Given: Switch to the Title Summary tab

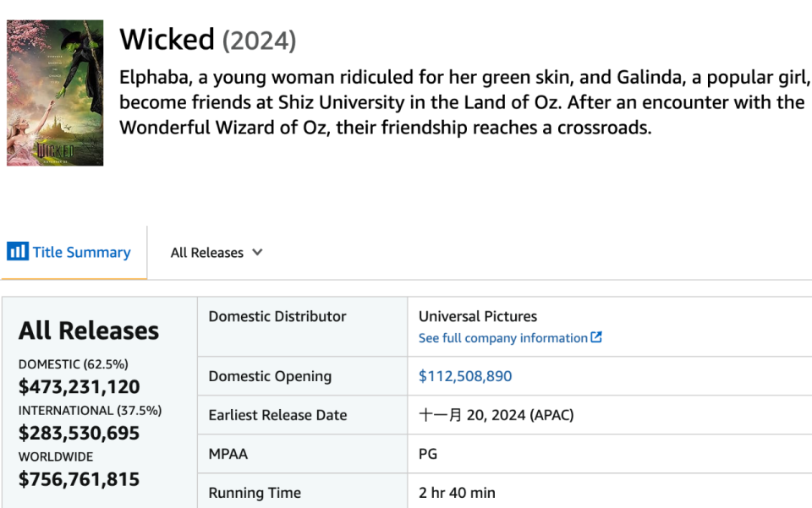Looking at the screenshot, I should pos(81,252).
